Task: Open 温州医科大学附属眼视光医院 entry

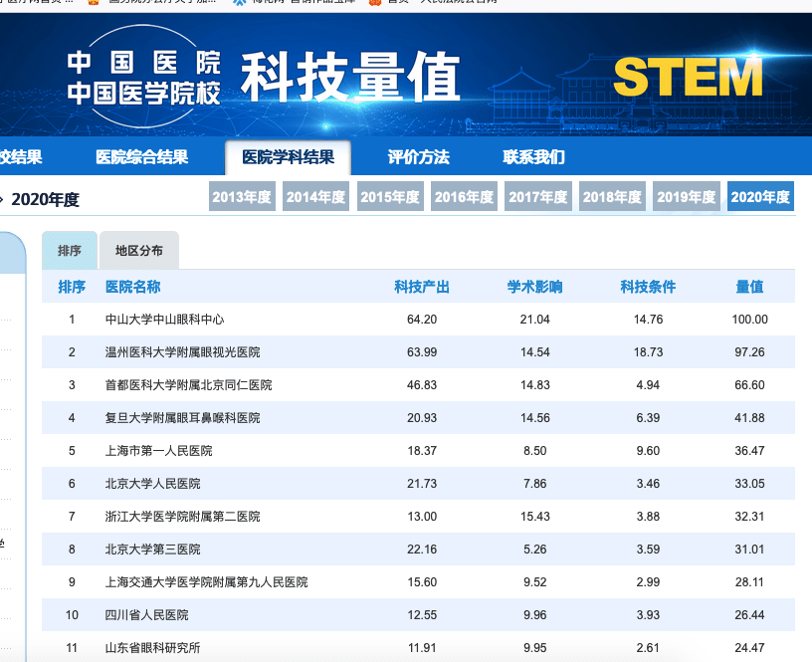Action: pos(182,352)
